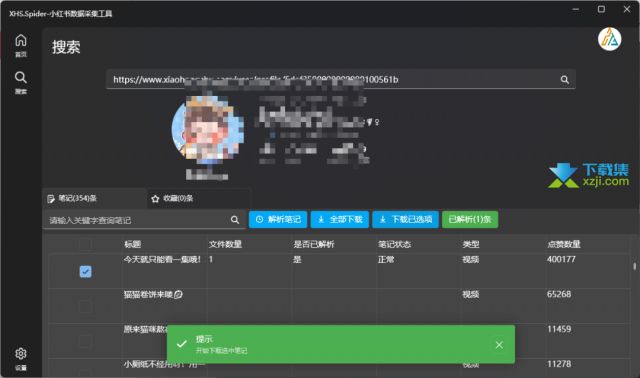640x378 pixels.
Task: Click the 提示 notification checkmark icon
Action: pos(182,345)
